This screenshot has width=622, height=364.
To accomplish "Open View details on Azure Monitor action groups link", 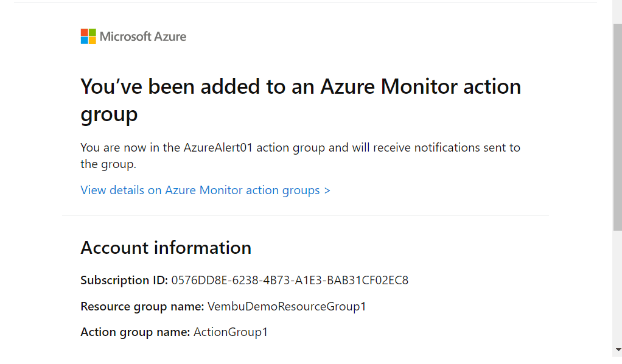I will [205, 190].
